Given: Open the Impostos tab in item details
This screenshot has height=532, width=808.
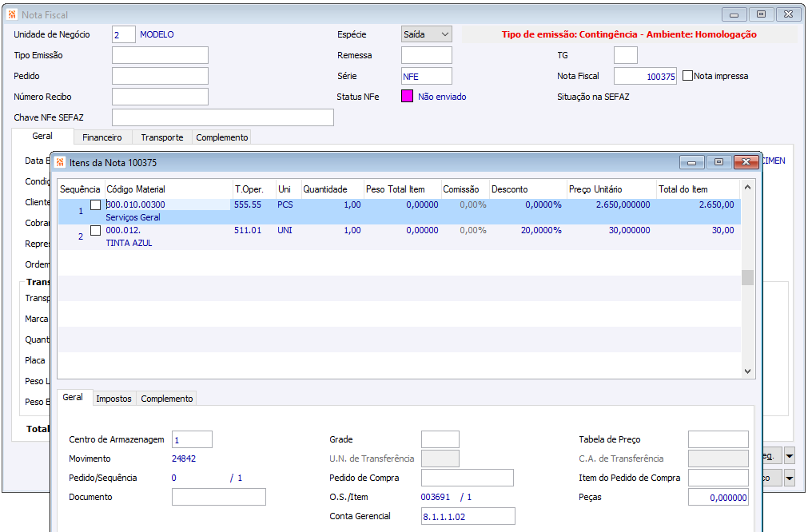Looking at the screenshot, I should tap(113, 399).
